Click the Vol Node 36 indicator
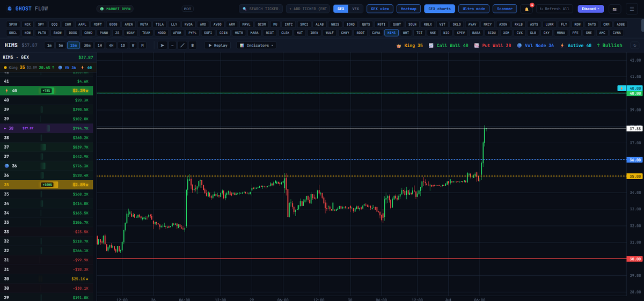The image size is (644, 301). (x=536, y=46)
